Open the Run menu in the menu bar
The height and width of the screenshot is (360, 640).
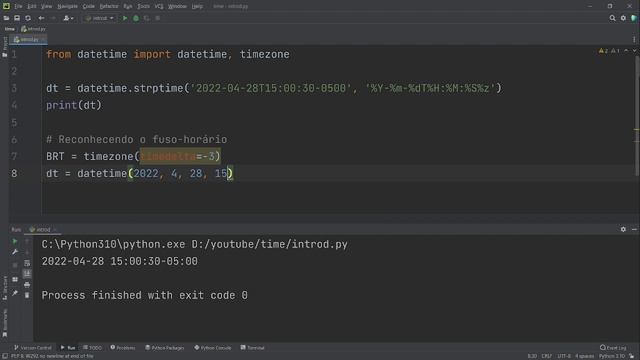[128, 6]
